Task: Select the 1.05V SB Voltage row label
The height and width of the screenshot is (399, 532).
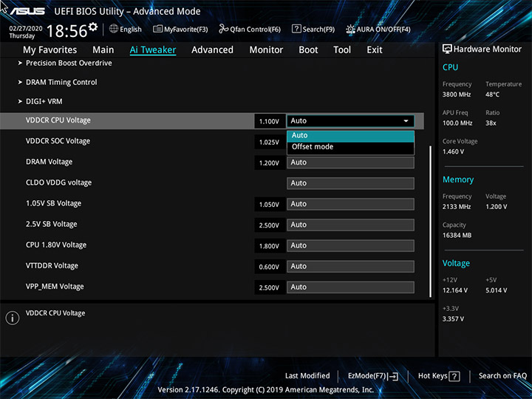Action: [x=54, y=203]
